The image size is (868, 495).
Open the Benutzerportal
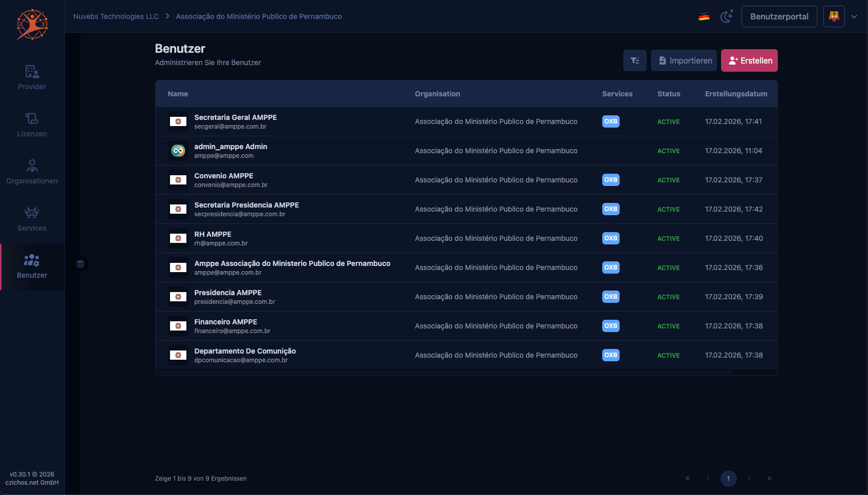(x=779, y=16)
